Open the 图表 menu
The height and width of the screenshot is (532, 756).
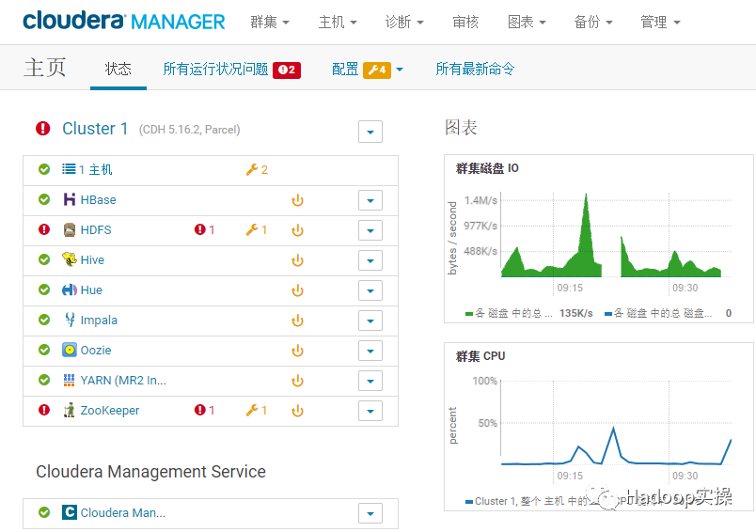tap(527, 23)
